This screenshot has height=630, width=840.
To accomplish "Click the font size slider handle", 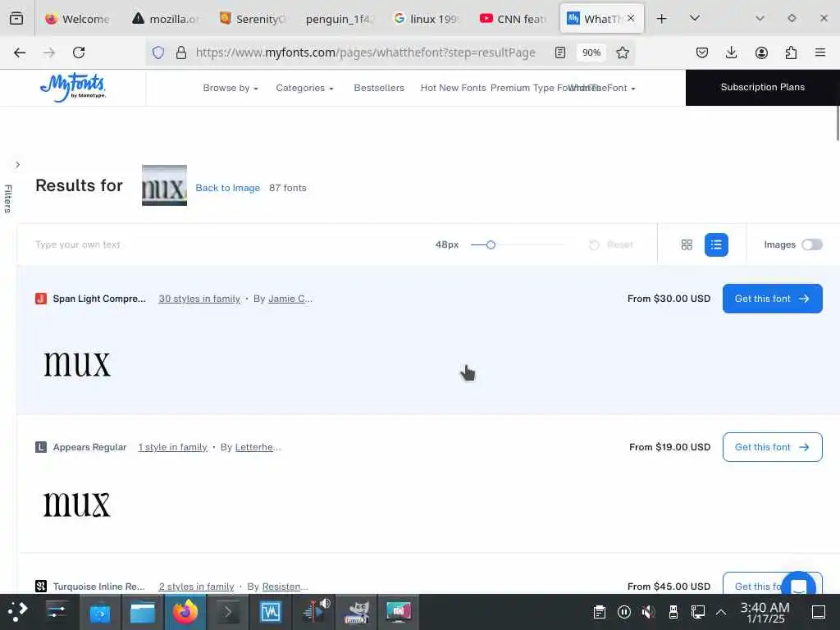I will [x=491, y=244].
